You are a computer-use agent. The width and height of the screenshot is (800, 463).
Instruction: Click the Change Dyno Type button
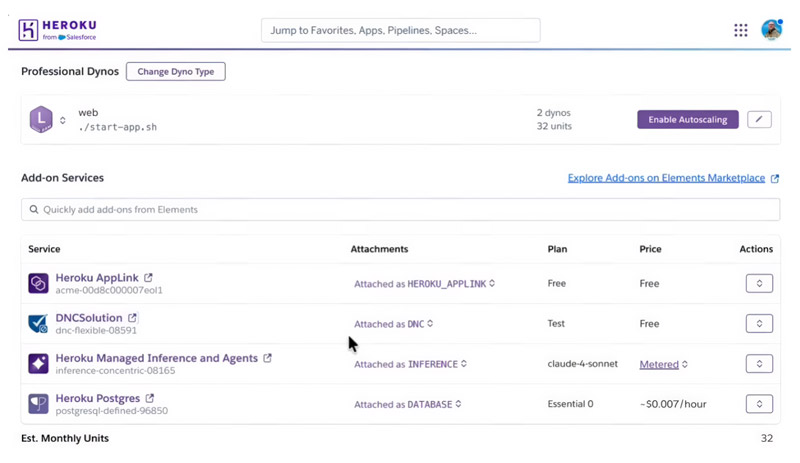click(x=175, y=71)
